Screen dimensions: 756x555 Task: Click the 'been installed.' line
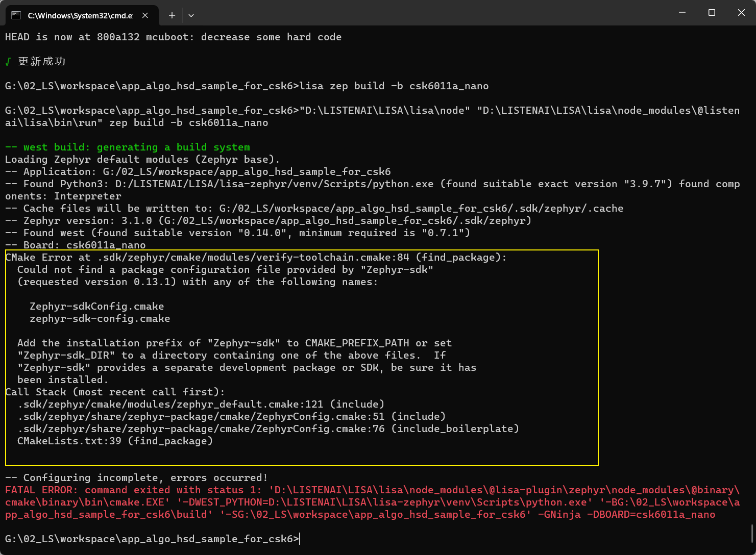tap(63, 380)
